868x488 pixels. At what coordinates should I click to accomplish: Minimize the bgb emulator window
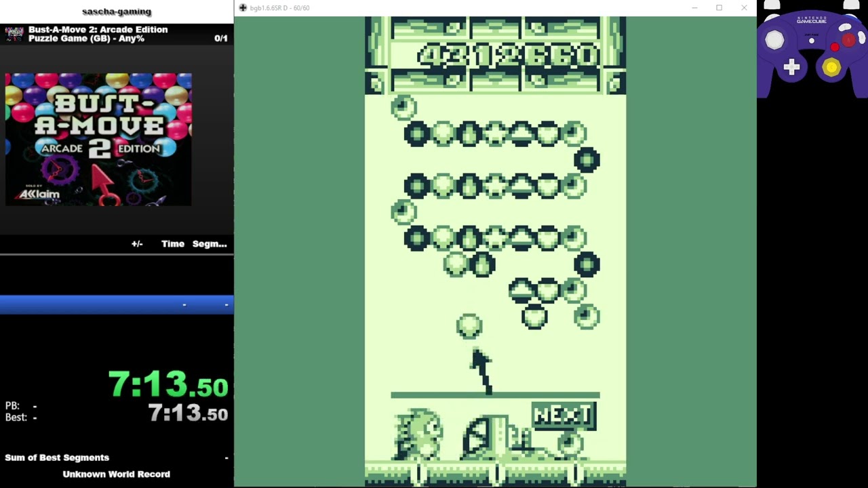coord(694,8)
